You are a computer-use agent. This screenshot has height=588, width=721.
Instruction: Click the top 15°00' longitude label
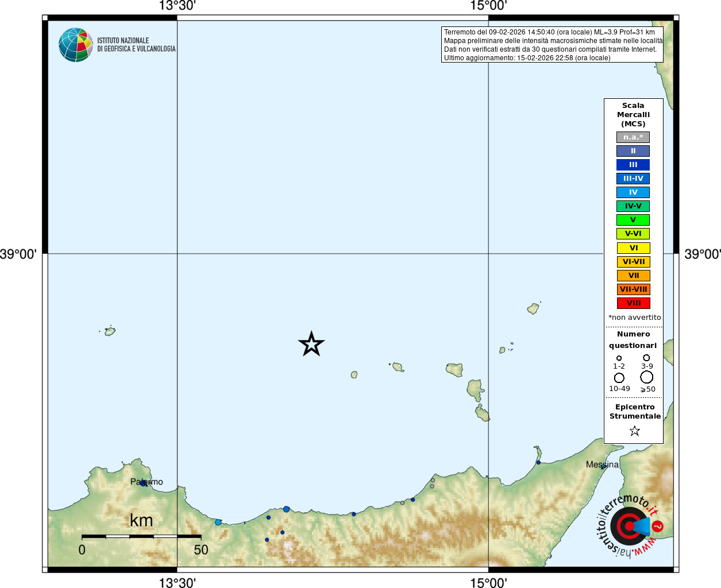tap(488, 6)
